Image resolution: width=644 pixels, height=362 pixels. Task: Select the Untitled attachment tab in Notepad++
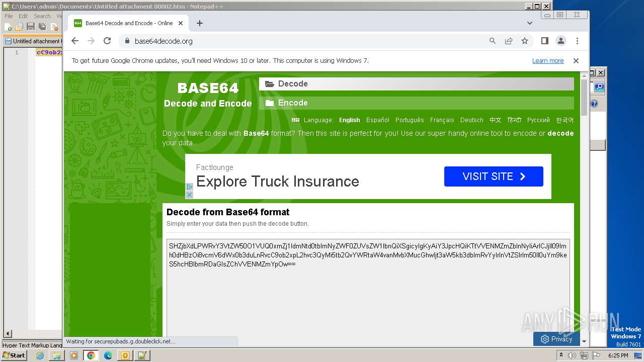[x=33, y=41]
